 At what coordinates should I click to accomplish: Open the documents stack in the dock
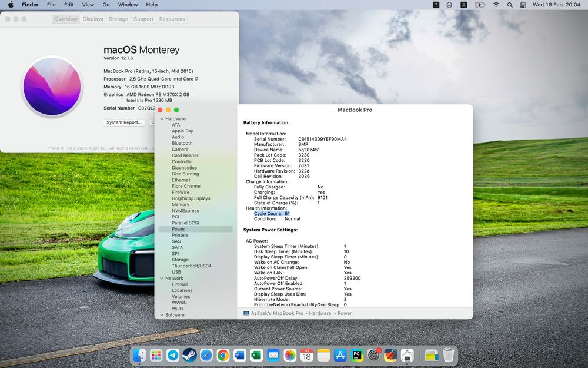pos(432,355)
